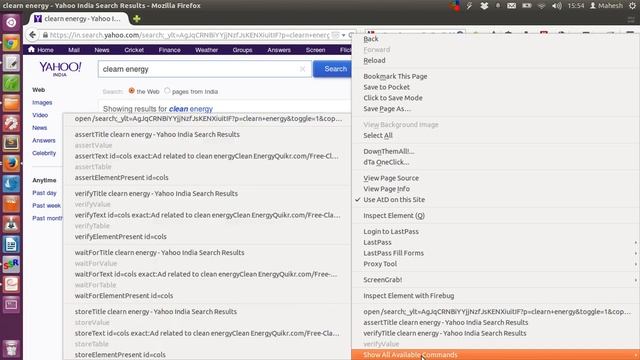Image resolution: width=640 pixels, height=360 pixels.
Task: Open a new tab with plus icon
Action: [x=137, y=19]
